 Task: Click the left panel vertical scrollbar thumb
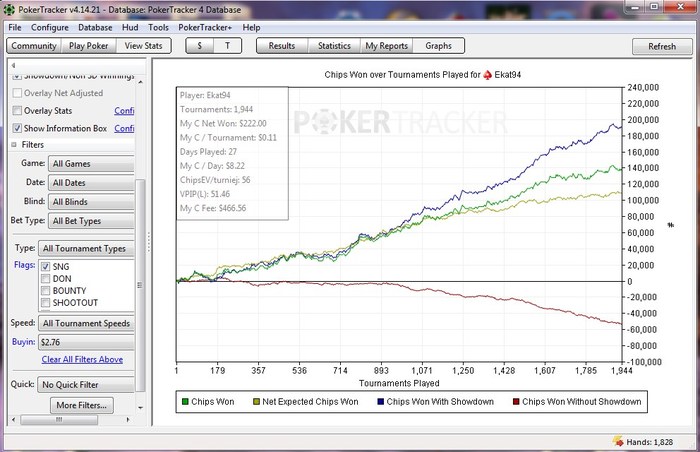point(140,285)
